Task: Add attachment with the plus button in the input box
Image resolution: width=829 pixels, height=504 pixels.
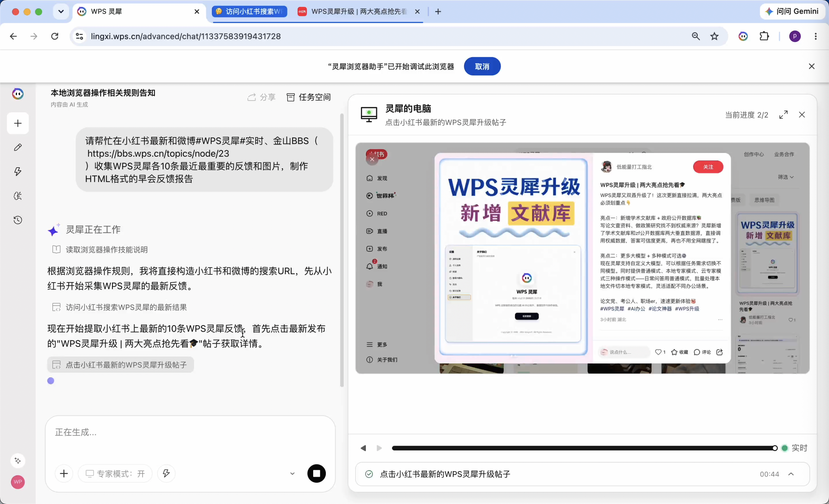Action: [x=64, y=473]
